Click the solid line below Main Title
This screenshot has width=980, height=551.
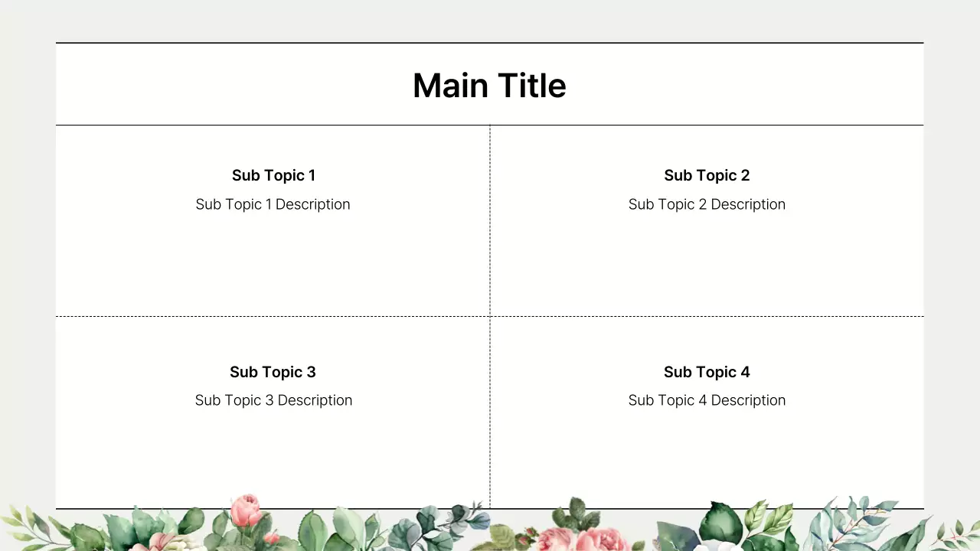click(306, 125)
